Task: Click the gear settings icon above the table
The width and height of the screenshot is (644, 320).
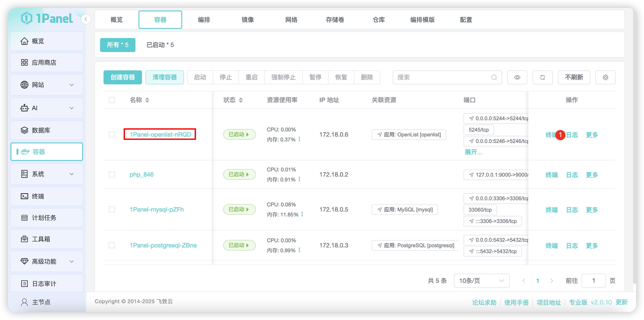Action: [x=605, y=77]
